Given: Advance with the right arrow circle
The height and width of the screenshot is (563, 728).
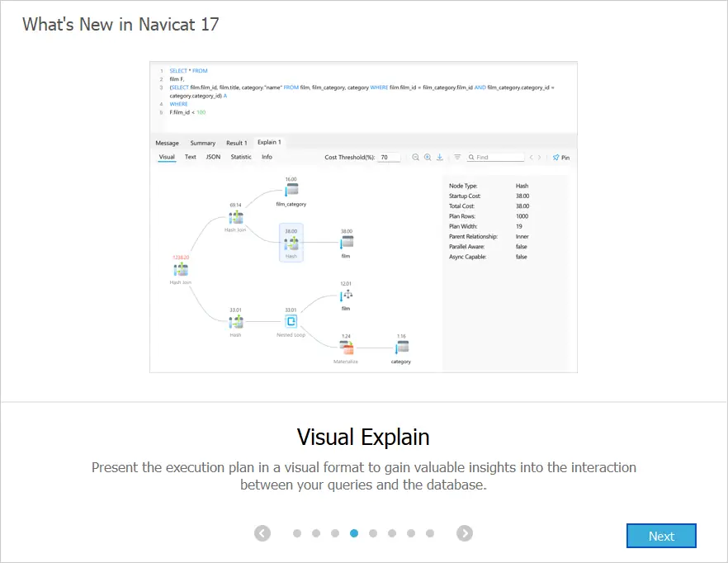Looking at the screenshot, I should tap(465, 533).
